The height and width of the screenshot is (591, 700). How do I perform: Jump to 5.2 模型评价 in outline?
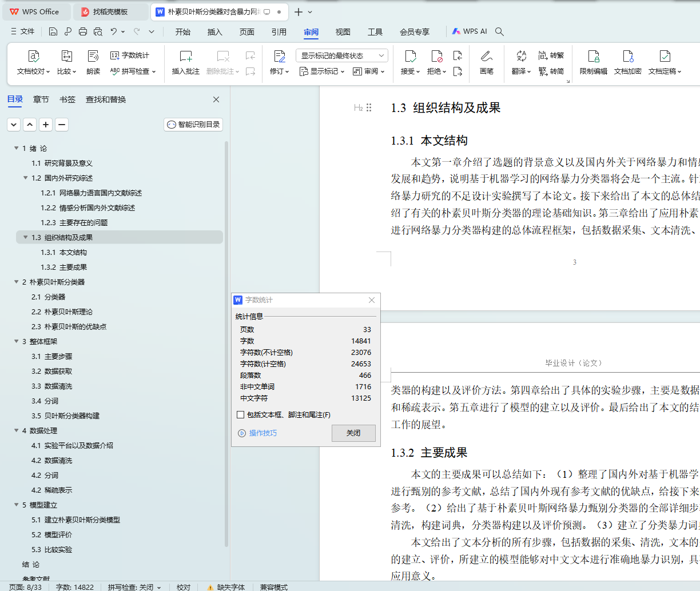pos(51,534)
